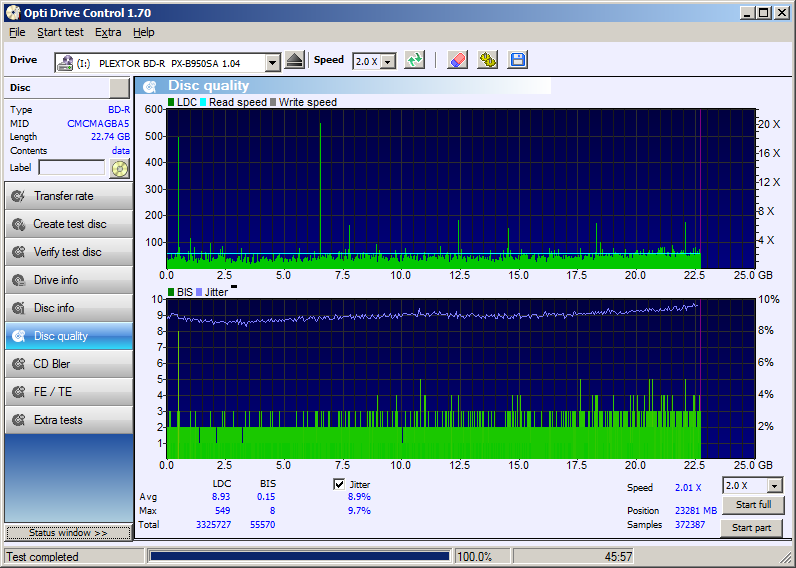
Task: Open the yellow gear options icon
Action: (487, 60)
